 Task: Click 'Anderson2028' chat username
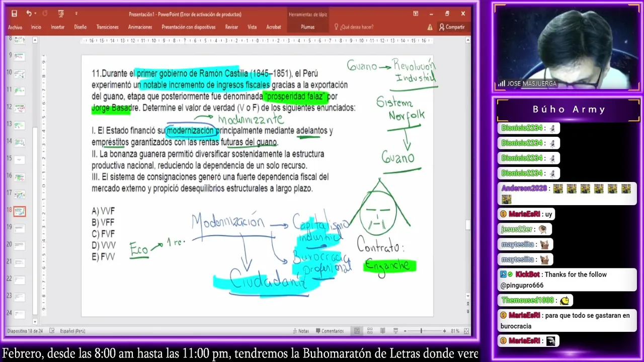tap(524, 189)
